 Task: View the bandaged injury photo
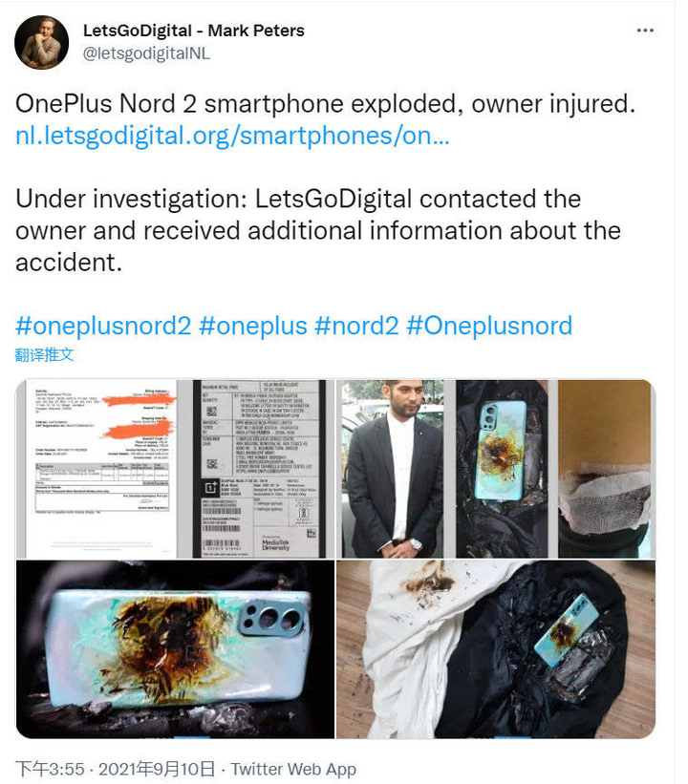tap(607, 469)
